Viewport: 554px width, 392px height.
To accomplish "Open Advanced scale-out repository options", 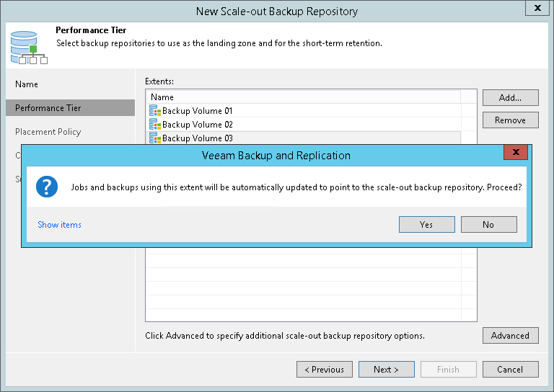I will coord(510,336).
